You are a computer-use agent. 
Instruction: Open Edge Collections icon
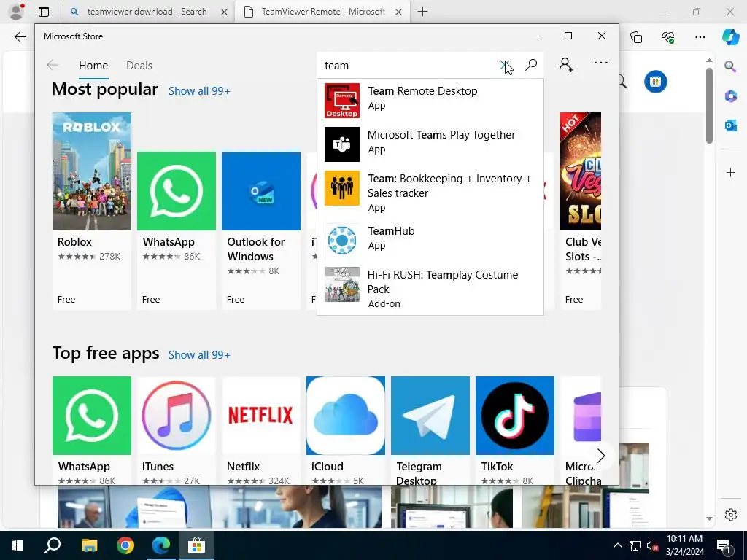click(636, 37)
